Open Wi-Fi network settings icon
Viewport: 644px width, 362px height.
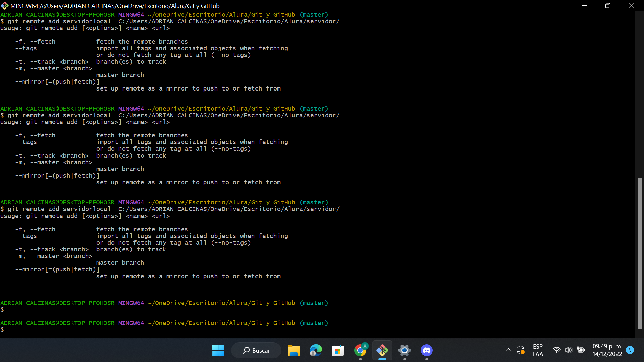point(556,350)
